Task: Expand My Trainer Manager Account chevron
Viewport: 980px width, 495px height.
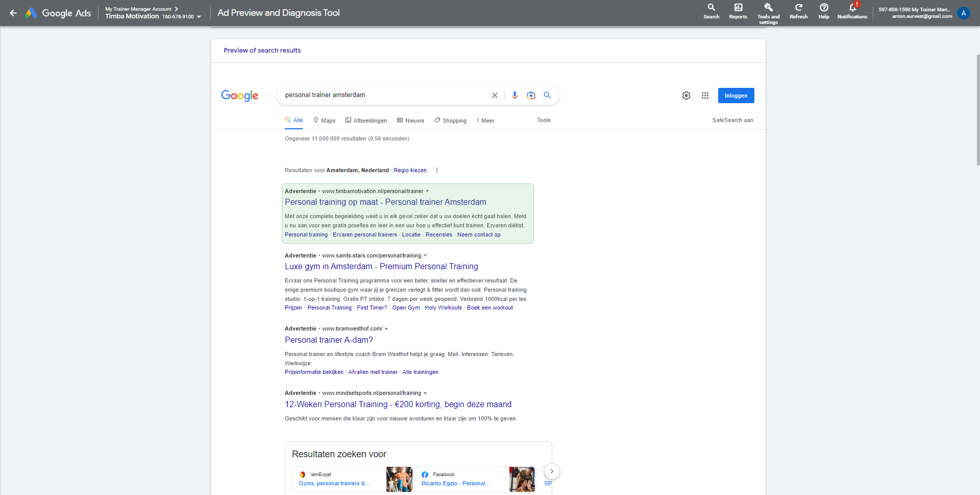Action: click(x=177, y=9)
